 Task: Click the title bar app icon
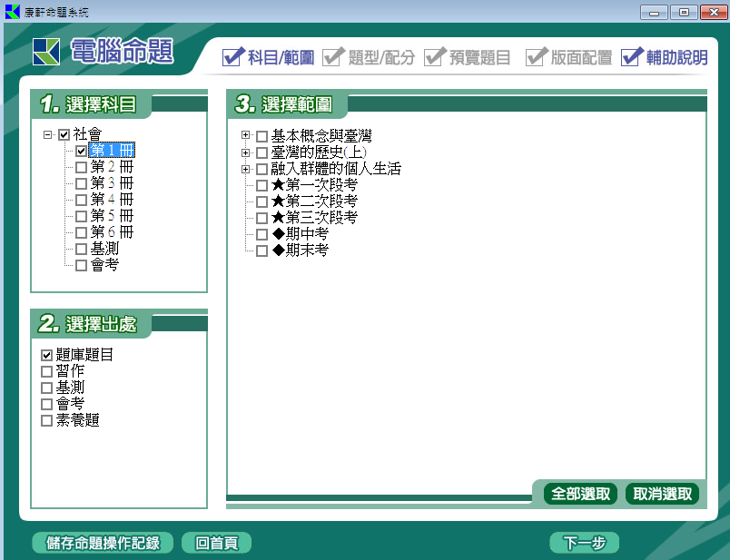[x=12, y=11]
